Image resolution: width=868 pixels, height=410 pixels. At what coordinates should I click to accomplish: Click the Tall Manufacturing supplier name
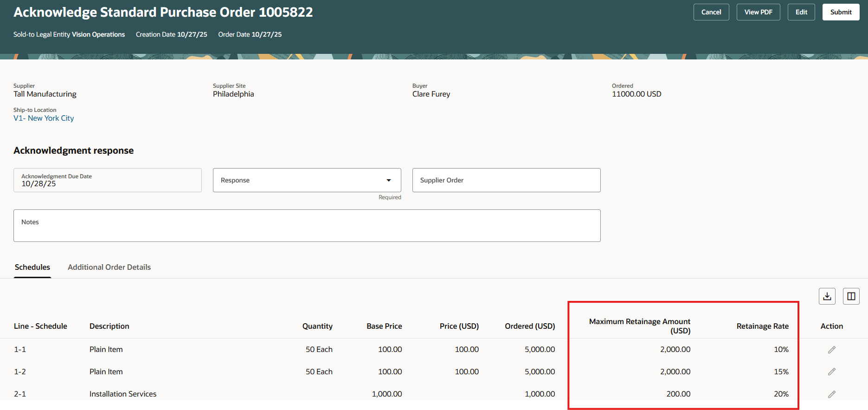click(45, 94)
